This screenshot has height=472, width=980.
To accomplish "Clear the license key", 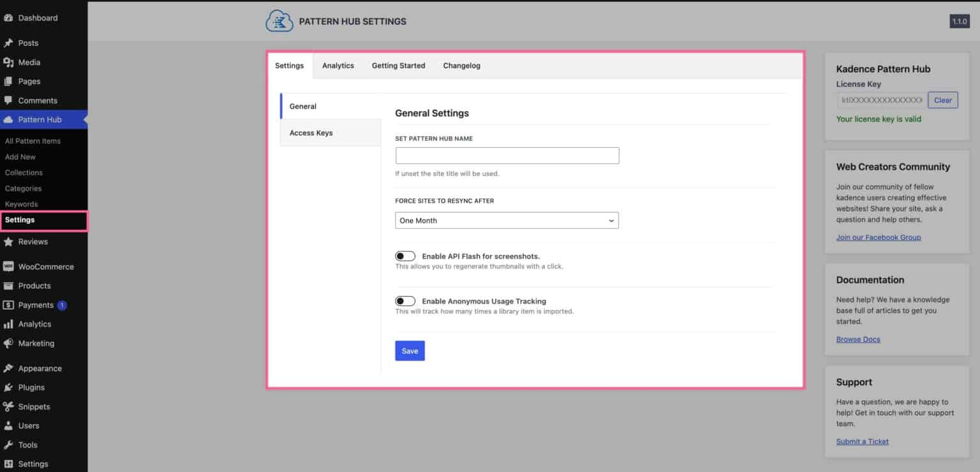I will coord(942,100).
